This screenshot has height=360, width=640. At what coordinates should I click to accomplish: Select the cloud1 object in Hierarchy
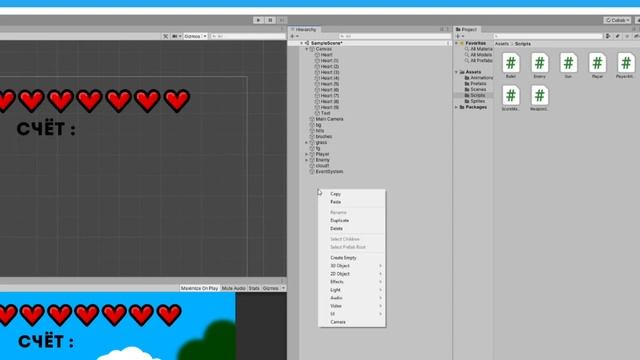pos(319,166)
